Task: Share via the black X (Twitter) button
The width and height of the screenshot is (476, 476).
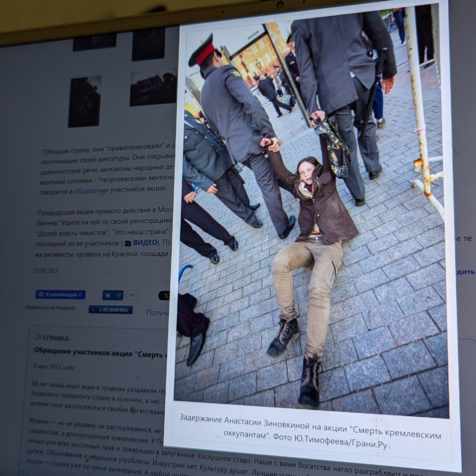Action: coord(164,296)
